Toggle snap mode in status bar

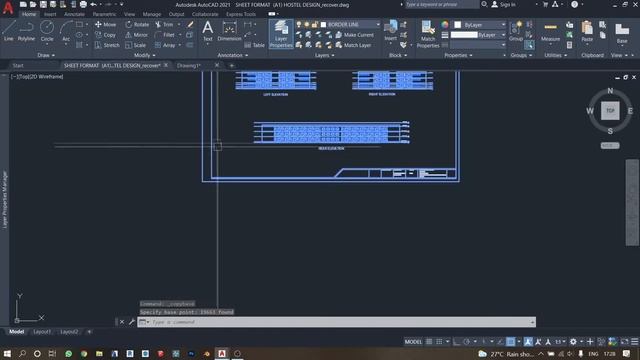coord(439,342)
